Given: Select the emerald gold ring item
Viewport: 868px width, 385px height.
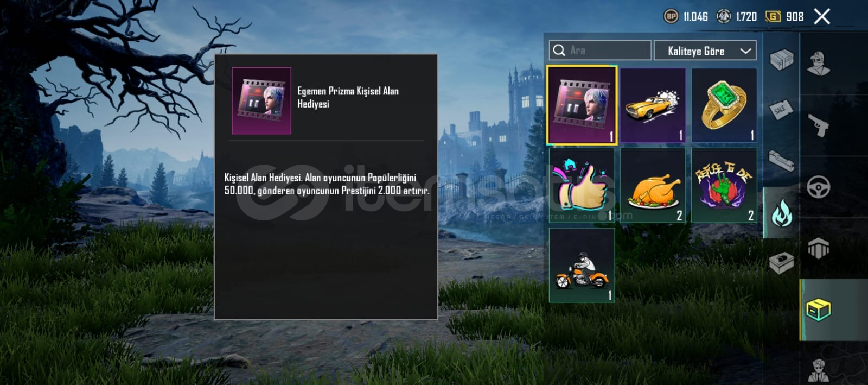Looking at the screenshot, I should 724,105.
